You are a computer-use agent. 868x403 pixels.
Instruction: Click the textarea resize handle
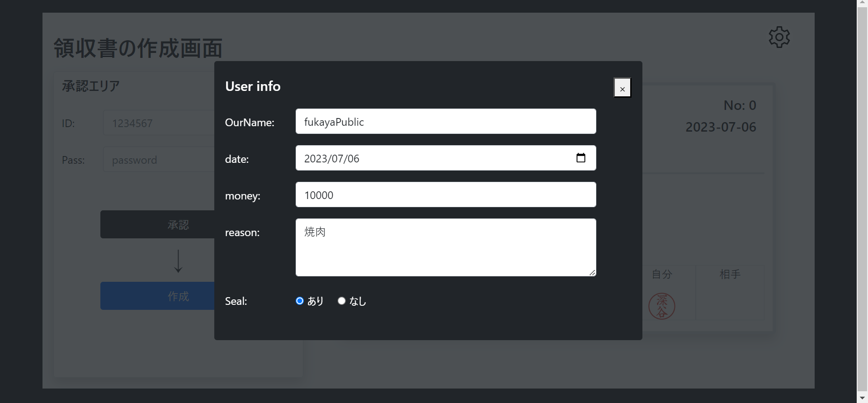coord(592,271)
